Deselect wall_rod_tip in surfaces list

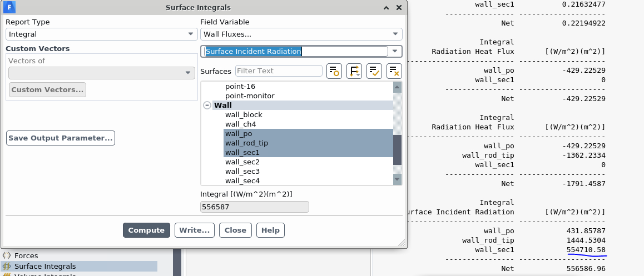coord(308,143)
